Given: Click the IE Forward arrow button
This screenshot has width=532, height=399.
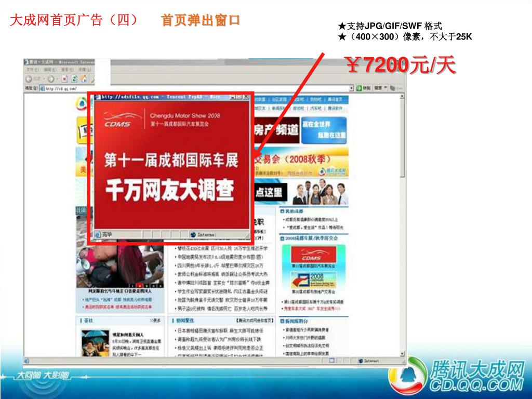Looking at the screenshot, I should point(51,79).
